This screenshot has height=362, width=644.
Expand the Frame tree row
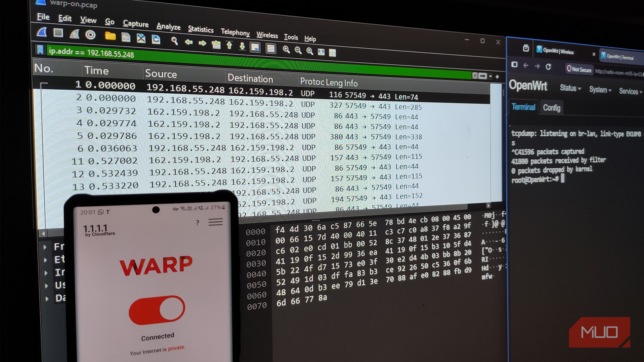click(45, 247)
